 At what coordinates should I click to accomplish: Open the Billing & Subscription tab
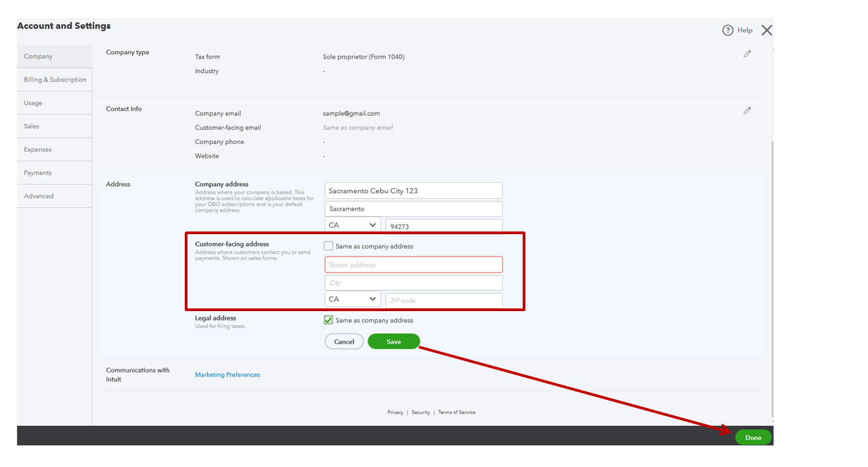coord(55,80)
